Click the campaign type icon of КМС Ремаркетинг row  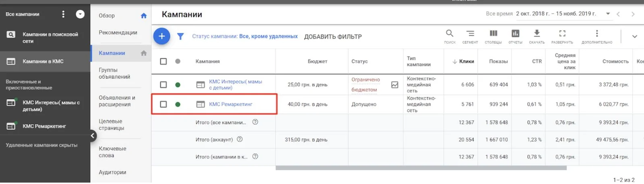tap(200, 104)
